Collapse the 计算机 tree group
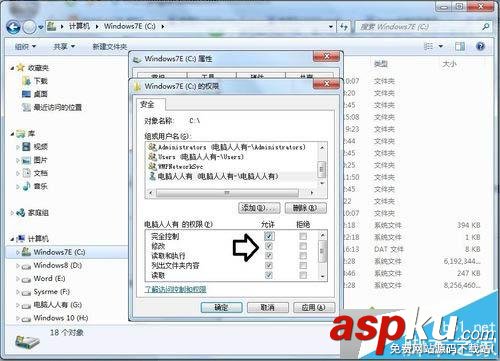 12,239
